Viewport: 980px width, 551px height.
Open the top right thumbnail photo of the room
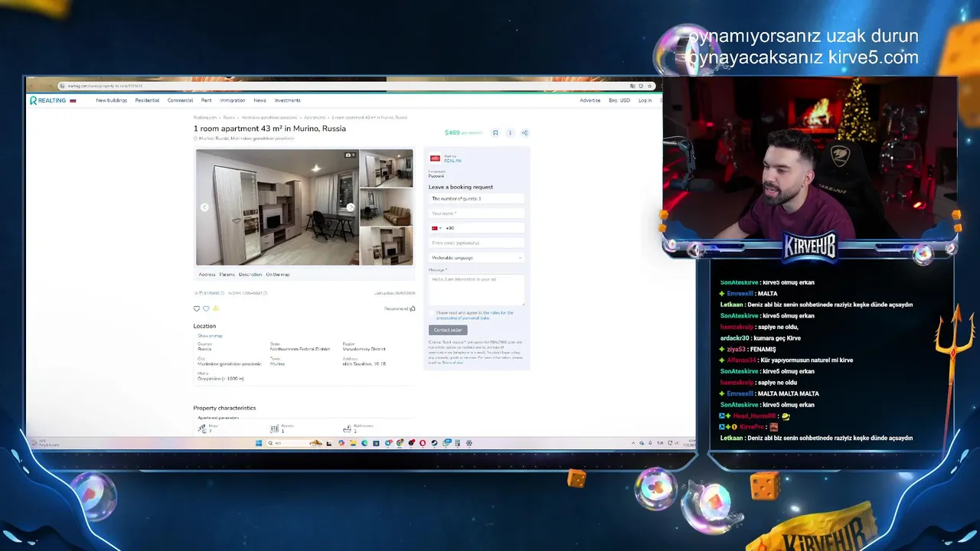pos(387,168)
